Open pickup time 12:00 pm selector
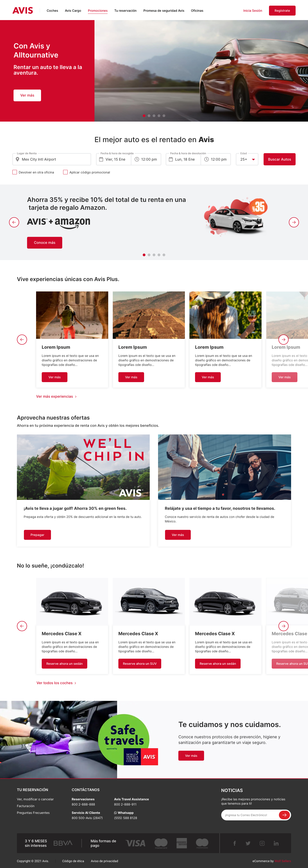This screenshot has width=308, height=868. 146,159
